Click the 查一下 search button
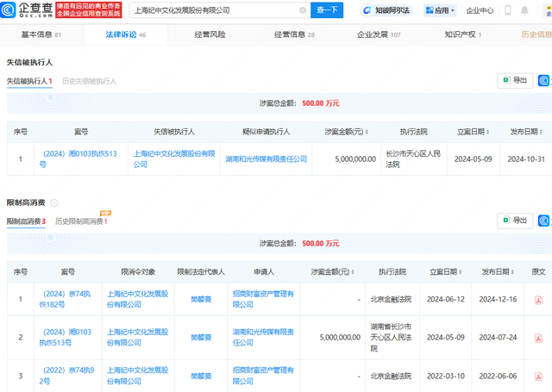 (326, 10)
